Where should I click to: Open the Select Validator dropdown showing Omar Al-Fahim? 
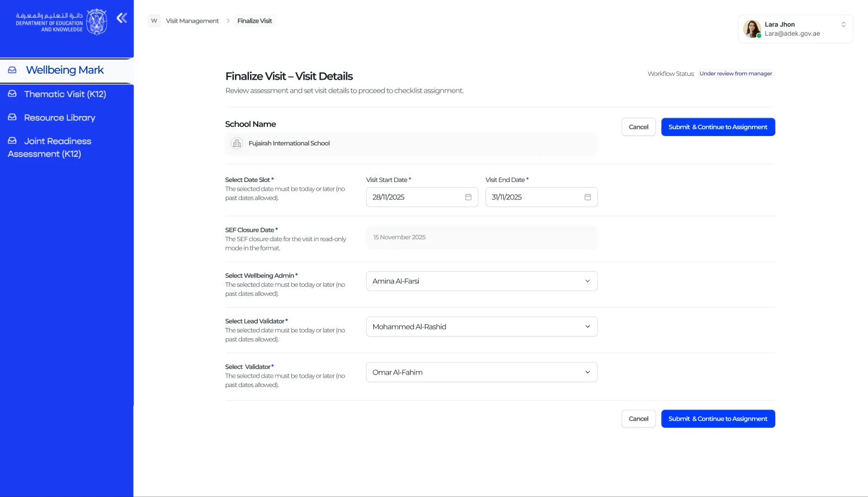(x=482, y=372)
